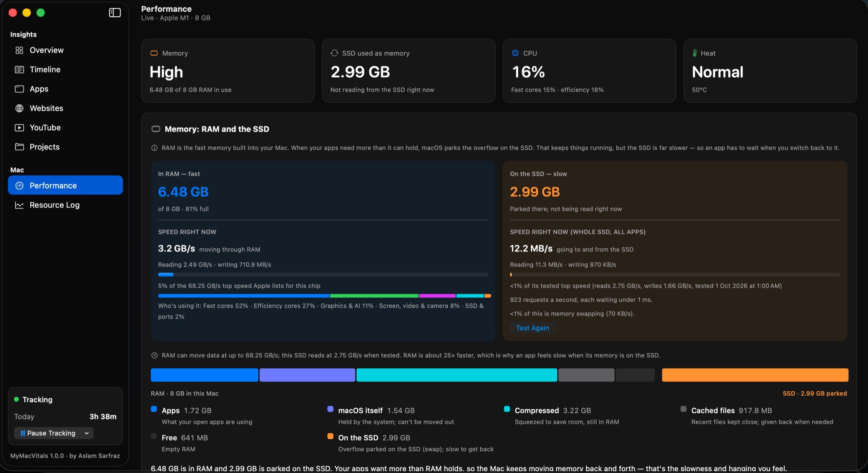The width and height of the screenshot is (868, 473).
Task: Click the green Tracking status dot
Action: point(16,399)
